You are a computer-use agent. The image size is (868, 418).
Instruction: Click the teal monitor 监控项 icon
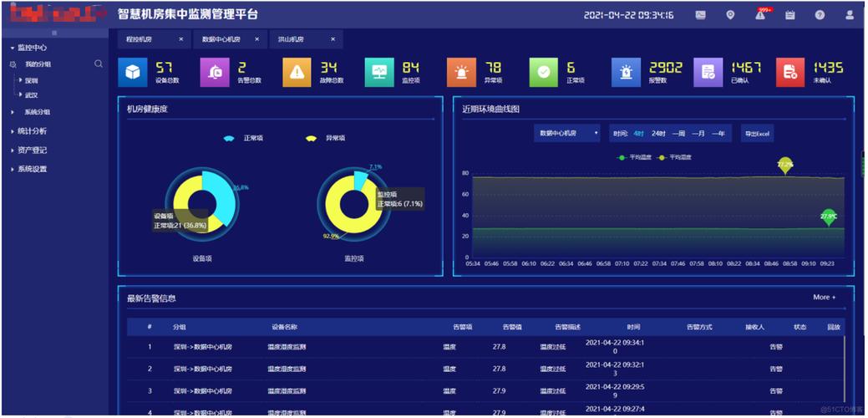379,73
